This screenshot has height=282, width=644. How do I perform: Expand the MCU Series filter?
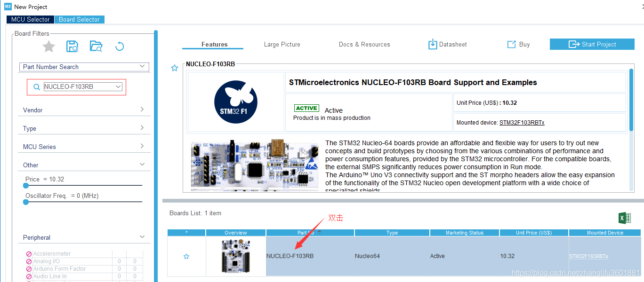pos(142,146)
